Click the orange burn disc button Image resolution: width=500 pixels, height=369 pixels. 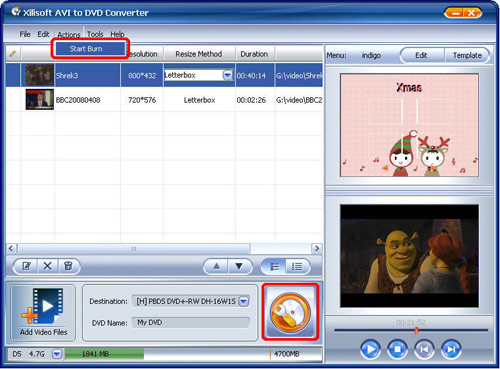(x=290, y=312)
